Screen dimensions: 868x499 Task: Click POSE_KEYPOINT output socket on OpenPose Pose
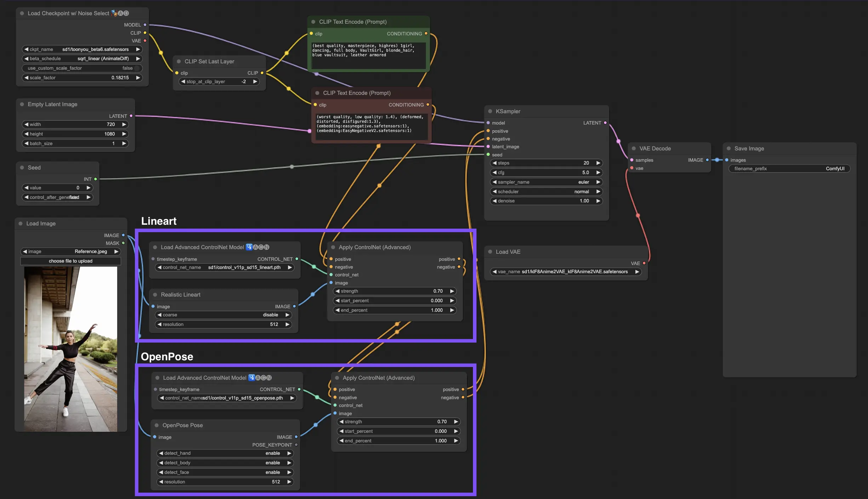click(x=296, y=445)
